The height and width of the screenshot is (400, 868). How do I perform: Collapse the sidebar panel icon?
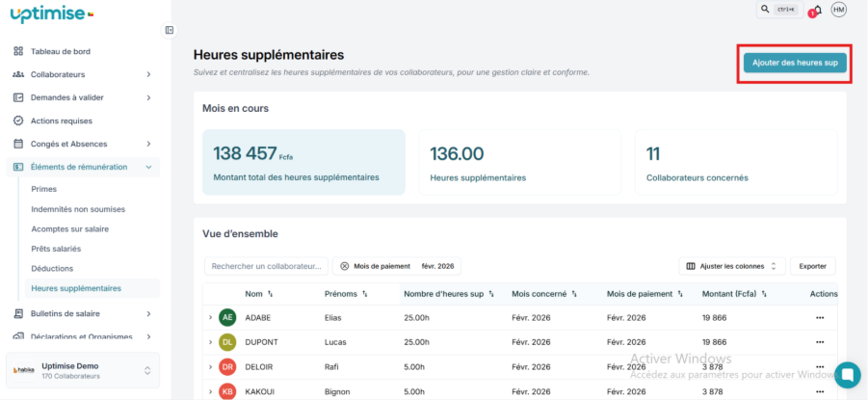[x=170, y=30]
